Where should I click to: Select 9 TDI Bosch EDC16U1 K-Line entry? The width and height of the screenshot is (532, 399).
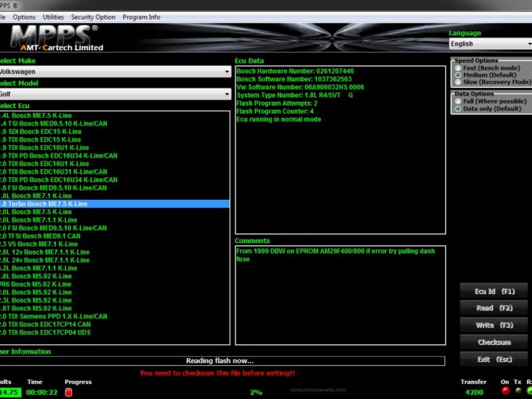point(115,148)
